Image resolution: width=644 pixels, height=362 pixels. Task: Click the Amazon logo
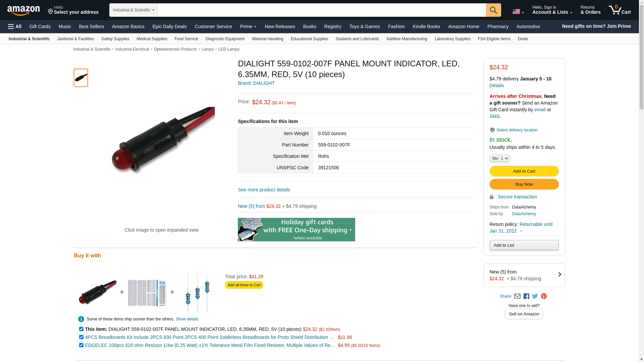23,10
